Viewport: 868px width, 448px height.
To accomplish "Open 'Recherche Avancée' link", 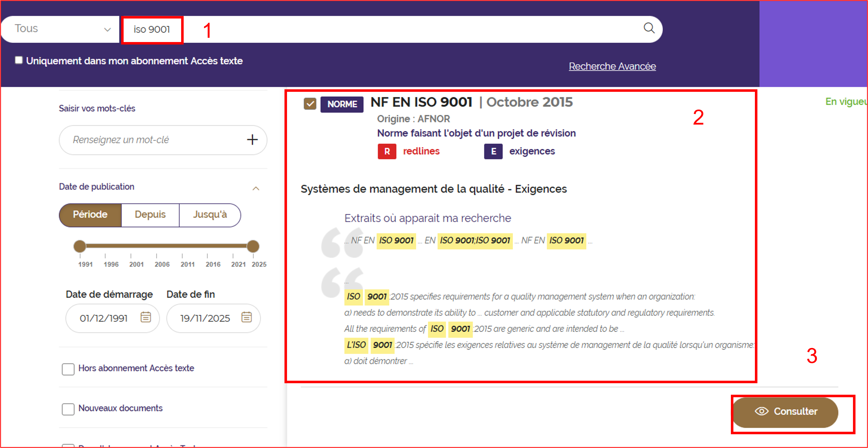I will coord(612,66).
